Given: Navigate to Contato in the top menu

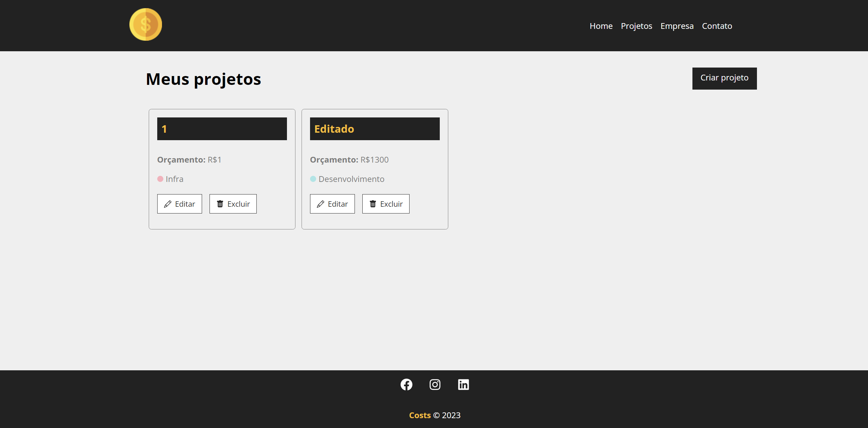Looking at the screenshot, I should [717, 26].
